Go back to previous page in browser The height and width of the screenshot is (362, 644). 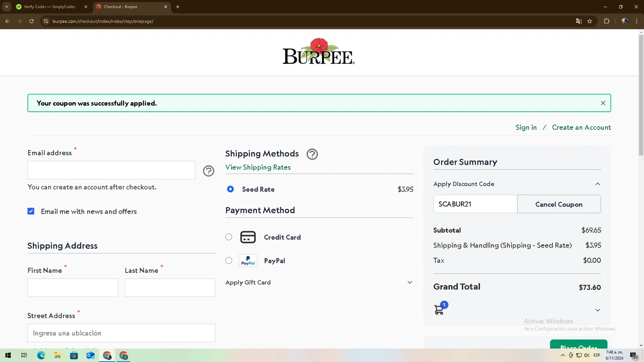pyautogui.click(x=7, y=21)
